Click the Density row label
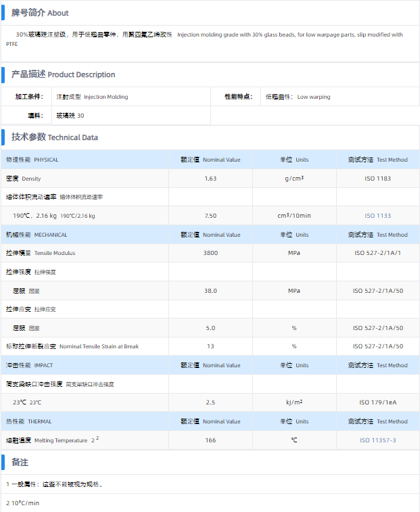 (24, 179)
